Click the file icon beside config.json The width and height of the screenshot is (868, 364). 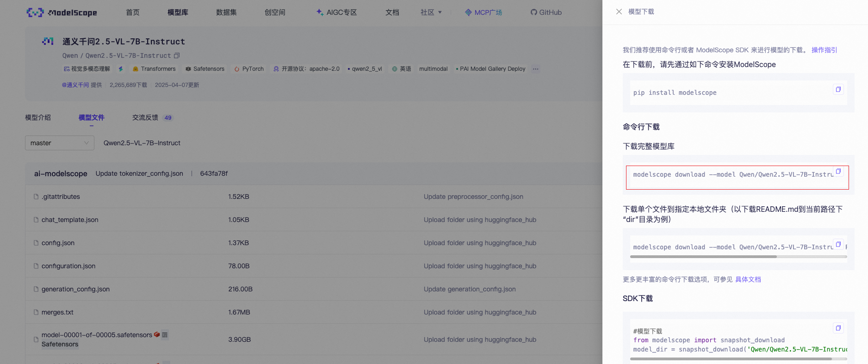click(36, 243)
